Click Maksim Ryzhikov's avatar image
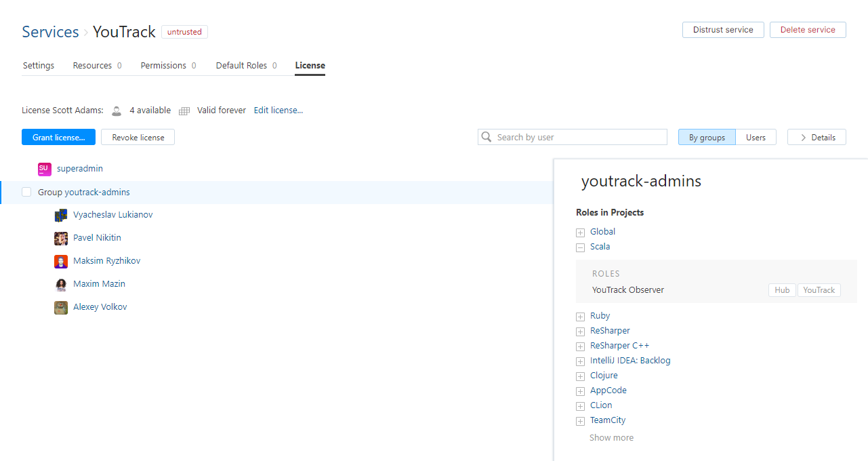868x461 pixels. tap(61, 261)
